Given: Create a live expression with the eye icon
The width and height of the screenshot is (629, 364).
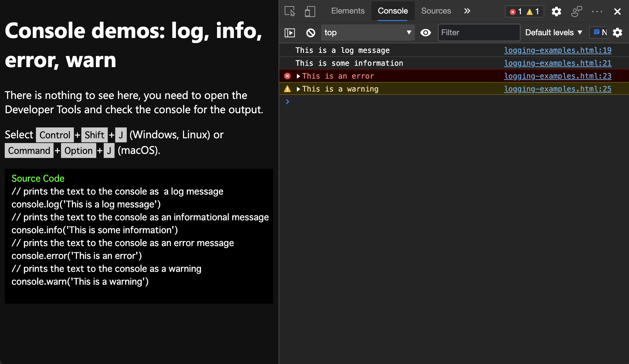Looking at the screenshot, I should coord(426,33).
